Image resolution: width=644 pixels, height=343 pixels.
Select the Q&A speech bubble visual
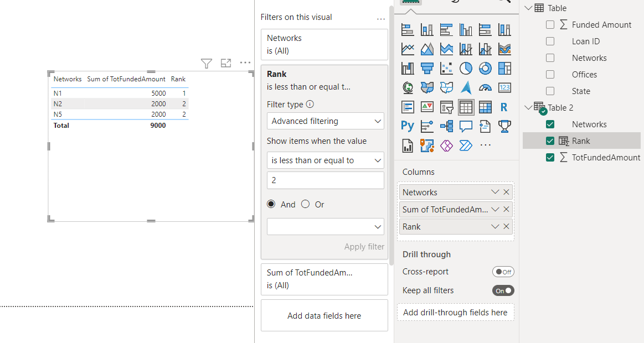(466, 126)
